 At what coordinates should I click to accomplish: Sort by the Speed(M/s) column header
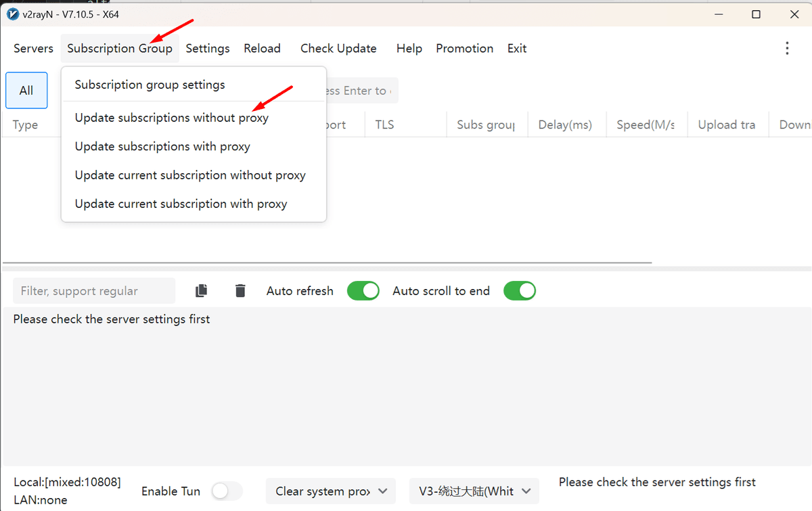pos(648,125)
